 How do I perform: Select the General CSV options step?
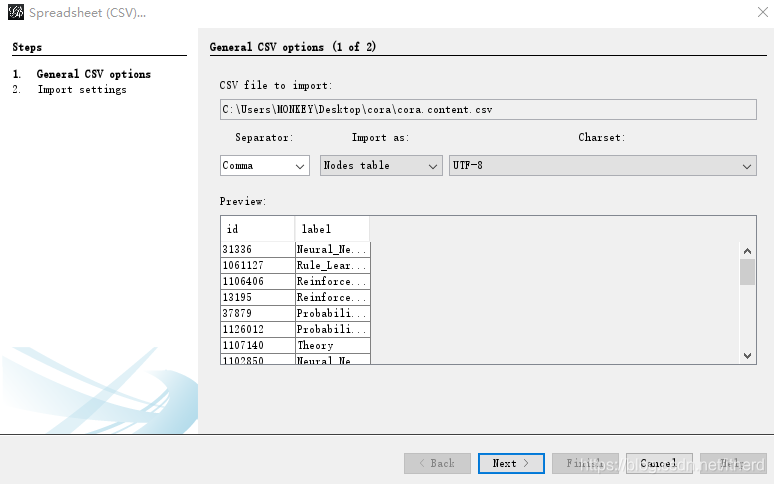click(x=93, y=74)
